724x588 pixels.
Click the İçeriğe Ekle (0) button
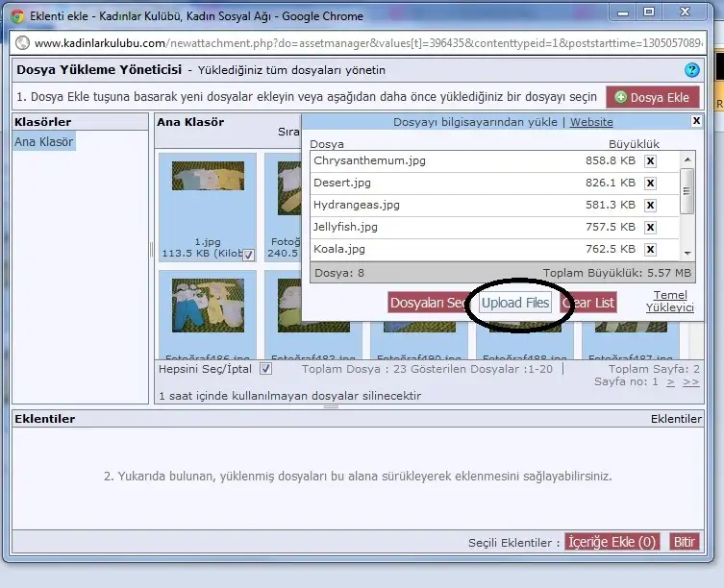tap(612, 542)
